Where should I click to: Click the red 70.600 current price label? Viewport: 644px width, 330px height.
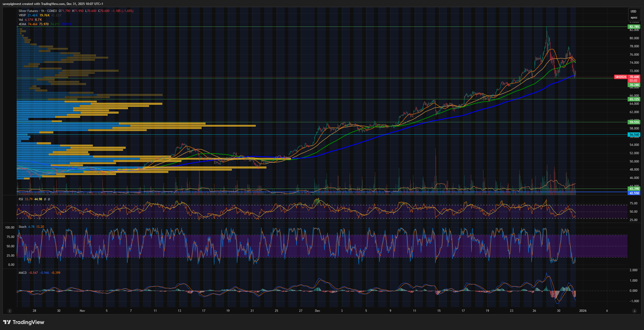click(x=634, y=77)
